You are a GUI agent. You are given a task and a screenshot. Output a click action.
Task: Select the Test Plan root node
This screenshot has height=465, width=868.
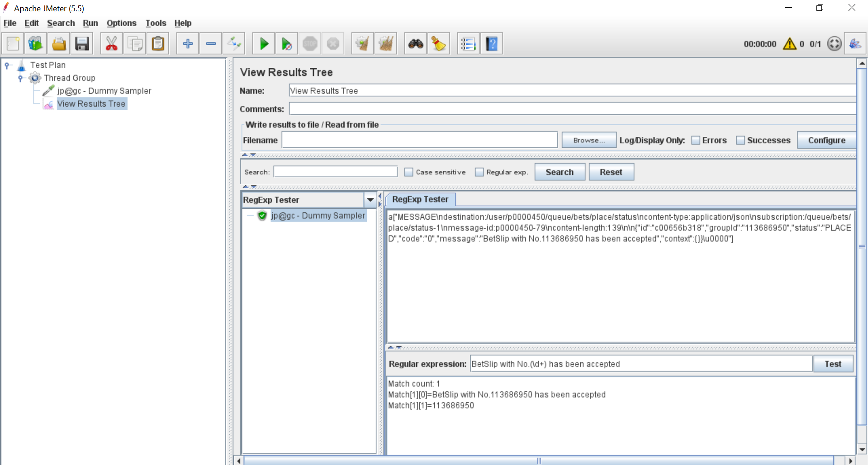pos(48,65)
